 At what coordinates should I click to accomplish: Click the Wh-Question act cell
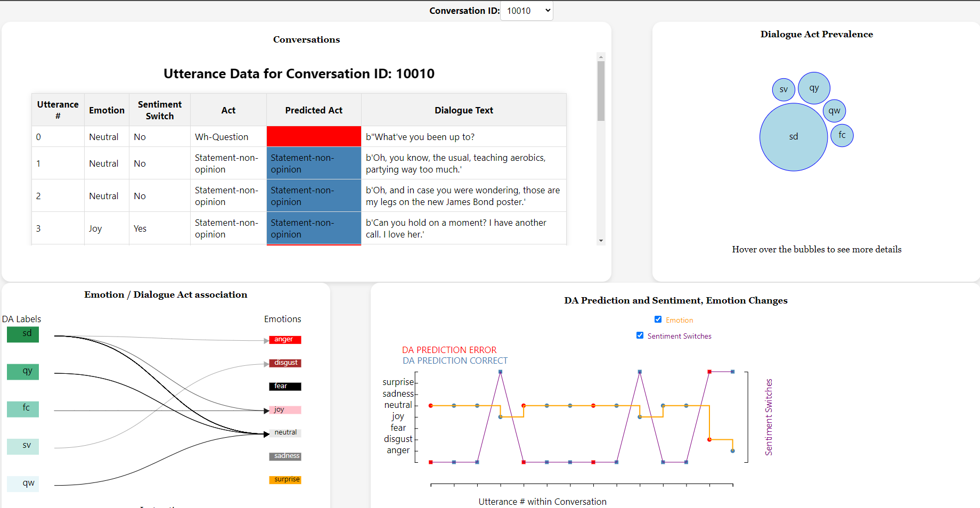tap(228, 136)
